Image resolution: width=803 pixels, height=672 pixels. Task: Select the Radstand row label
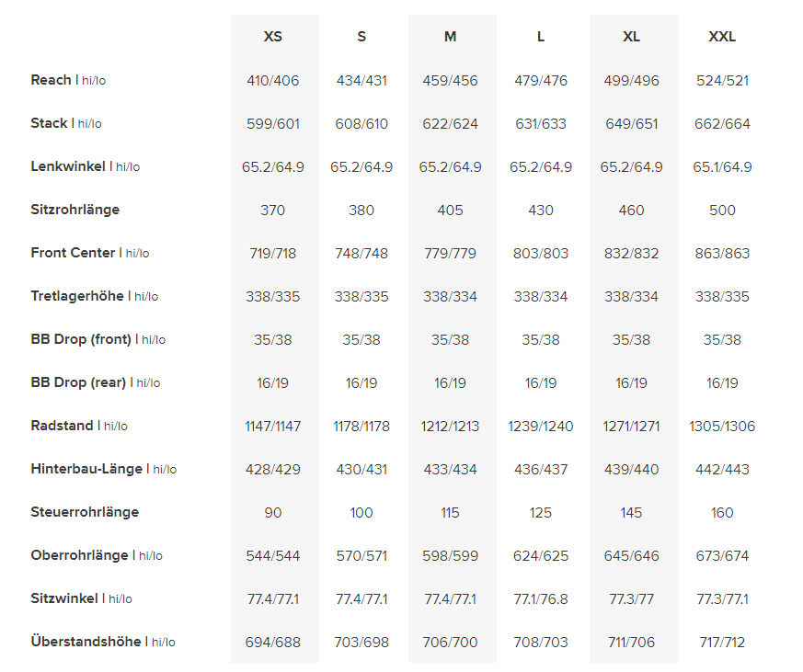(63, 426)
